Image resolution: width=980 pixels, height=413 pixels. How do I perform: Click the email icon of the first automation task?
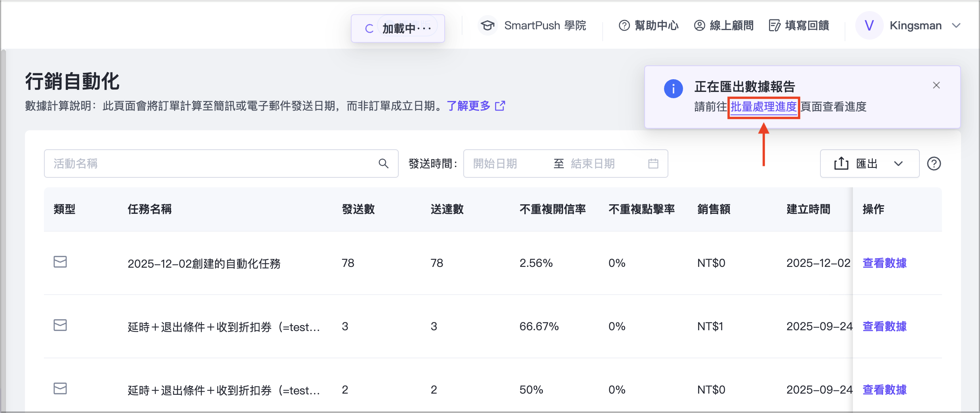click(x=60, y=262)
